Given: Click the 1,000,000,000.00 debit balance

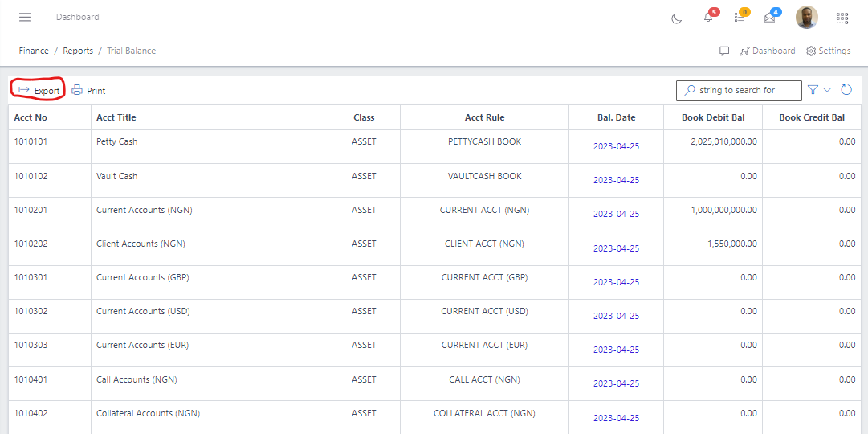Looking at the screenshot, I should click(724, 210).
